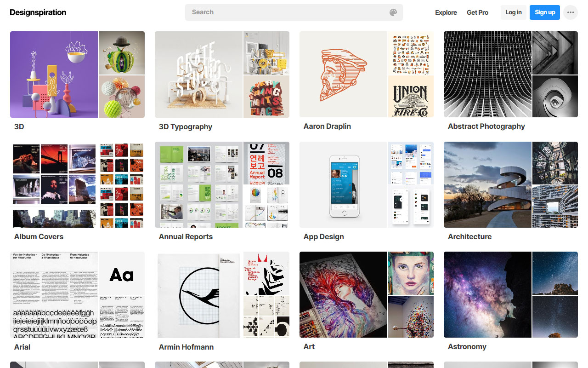The image size is (588, 368).
Task: Click the Armin Hofmann category title
Action: point(186,347)
